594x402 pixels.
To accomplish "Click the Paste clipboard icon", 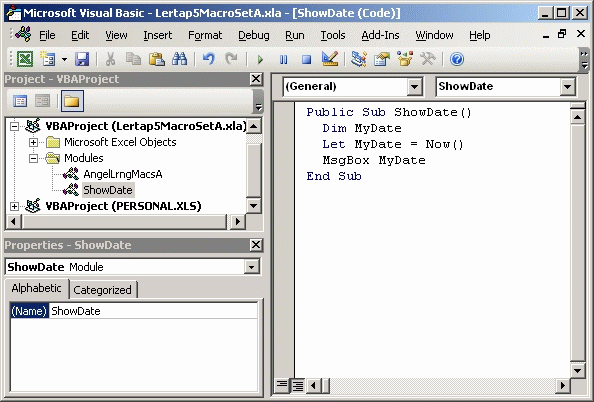I will tap(156, 59).
